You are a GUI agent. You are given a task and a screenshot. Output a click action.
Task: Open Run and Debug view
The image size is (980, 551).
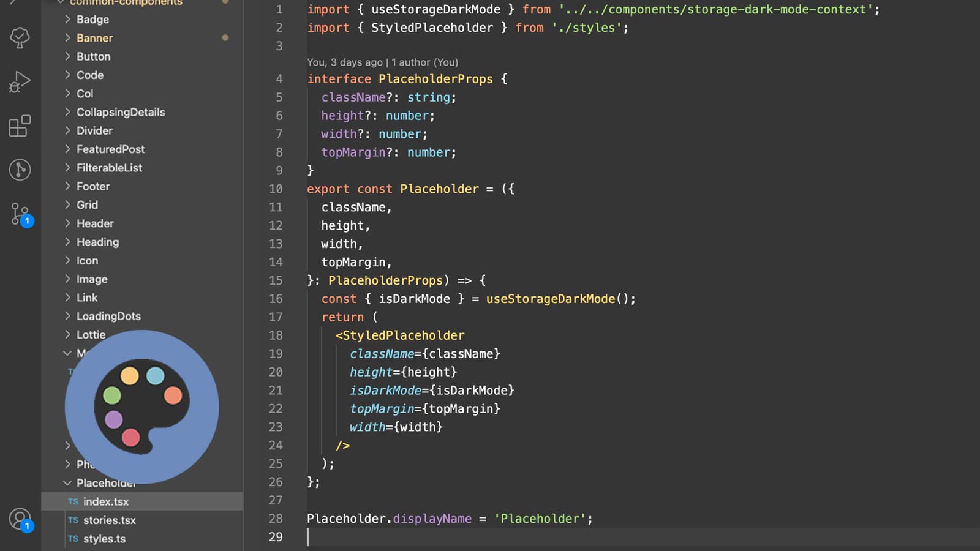[x=20, y=82]
